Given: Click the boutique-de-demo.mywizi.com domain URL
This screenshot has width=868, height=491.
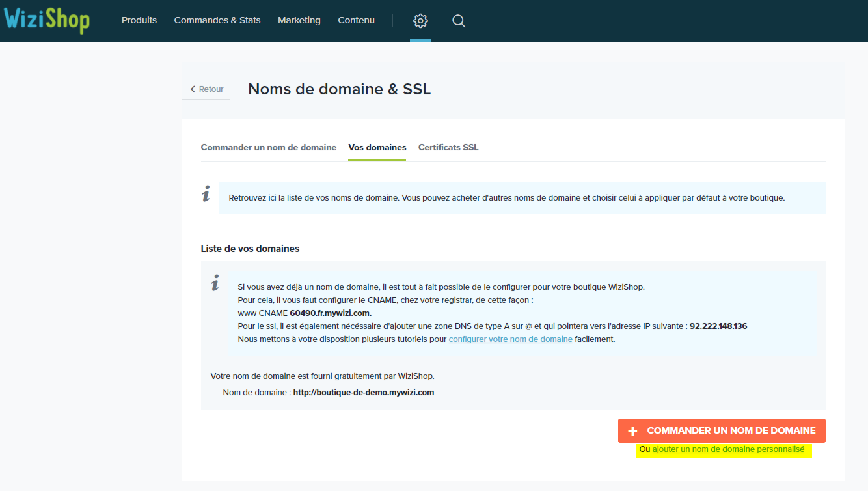Looking at the screenshot, I should [364, 393].
